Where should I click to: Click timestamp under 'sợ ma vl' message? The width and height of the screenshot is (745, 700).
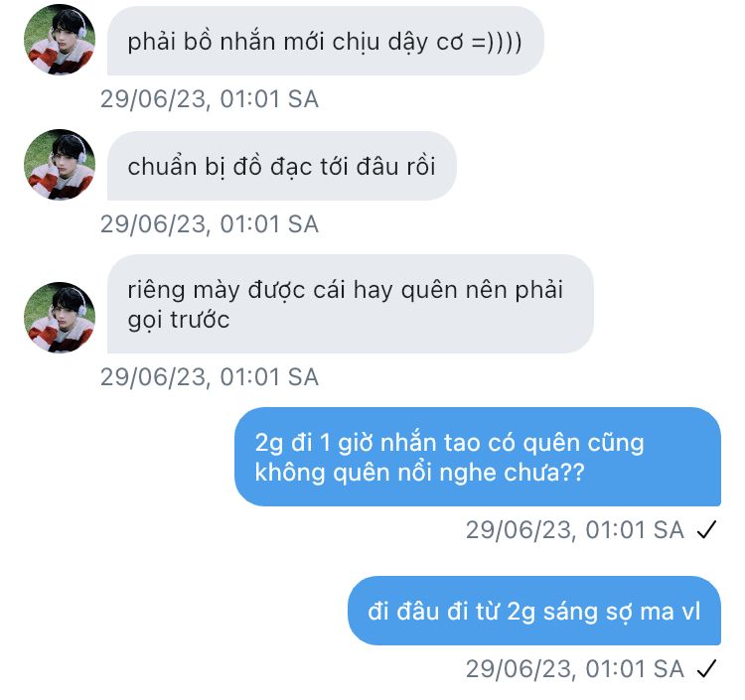[575, 669]
